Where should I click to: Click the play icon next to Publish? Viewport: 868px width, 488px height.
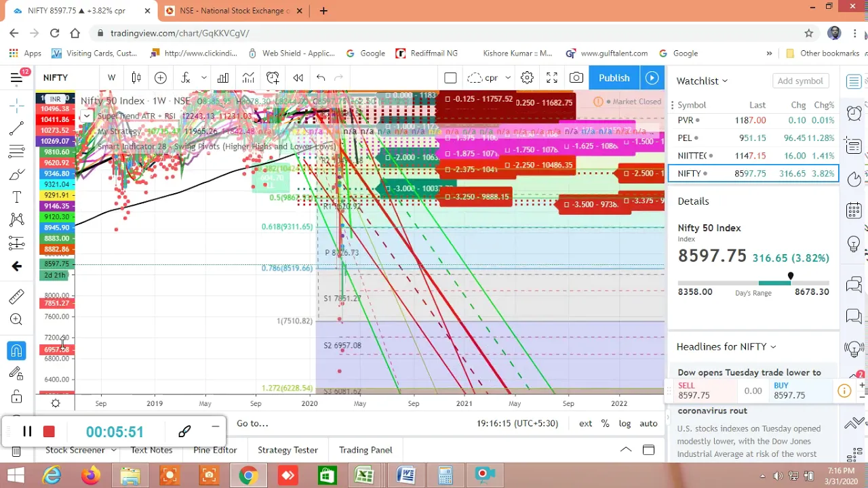coord(652,78)
